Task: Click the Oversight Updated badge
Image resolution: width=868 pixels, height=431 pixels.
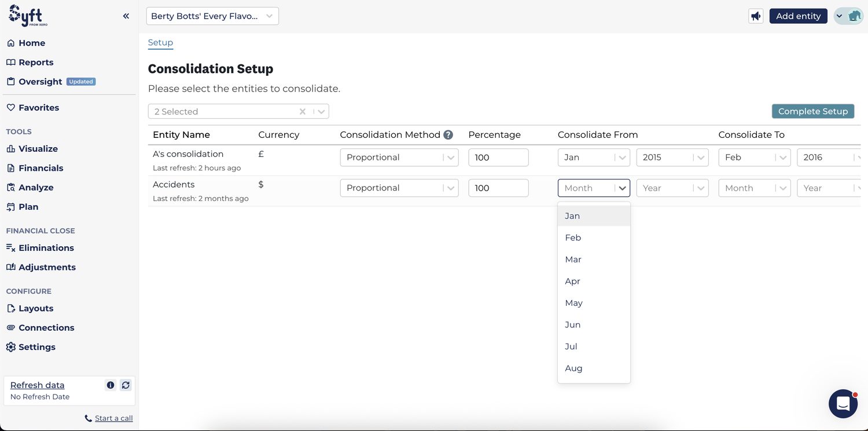Action: click(81, 82)
